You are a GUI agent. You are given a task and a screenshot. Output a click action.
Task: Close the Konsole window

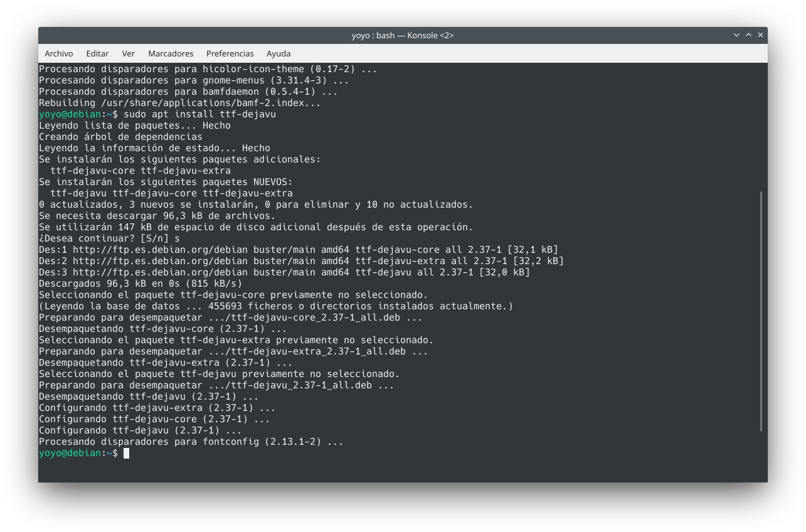click(760, 35)
